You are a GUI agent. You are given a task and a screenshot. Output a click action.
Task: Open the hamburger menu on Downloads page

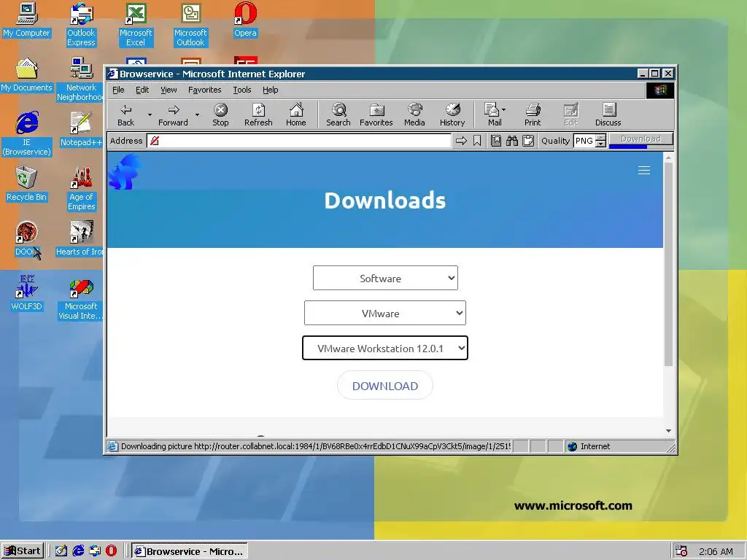point(644,171)
